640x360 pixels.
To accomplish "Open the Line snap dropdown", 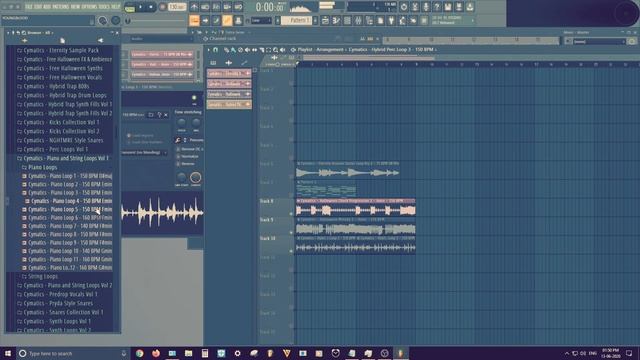I will (x=261, y=20).
